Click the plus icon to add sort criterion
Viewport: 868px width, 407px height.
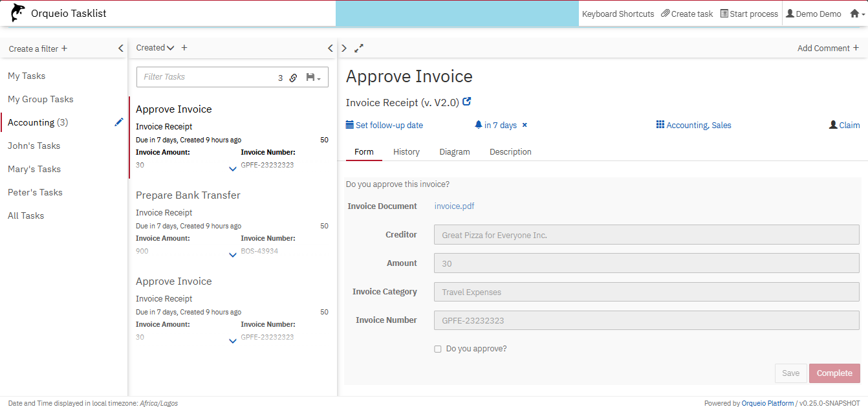[184, 48]
